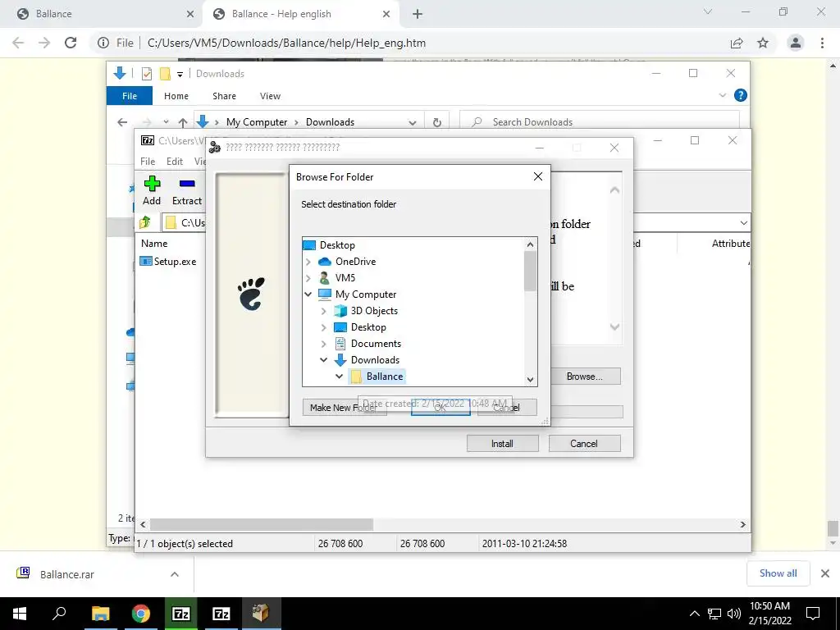Viewport: 840px width, 630px height.
Task: Click the Name column header in 7-Zip
Action: [x=154, y=243]
